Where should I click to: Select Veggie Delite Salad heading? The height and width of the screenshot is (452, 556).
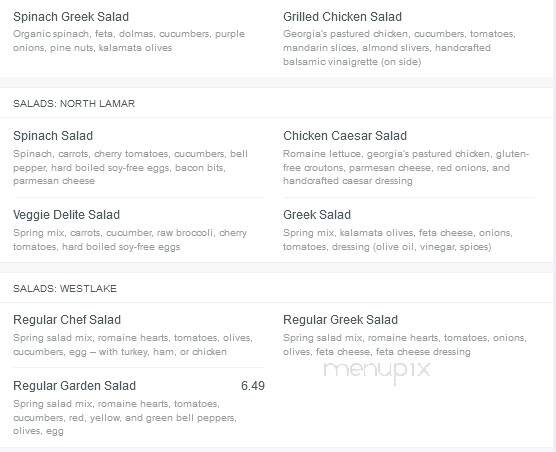[66, 215]
